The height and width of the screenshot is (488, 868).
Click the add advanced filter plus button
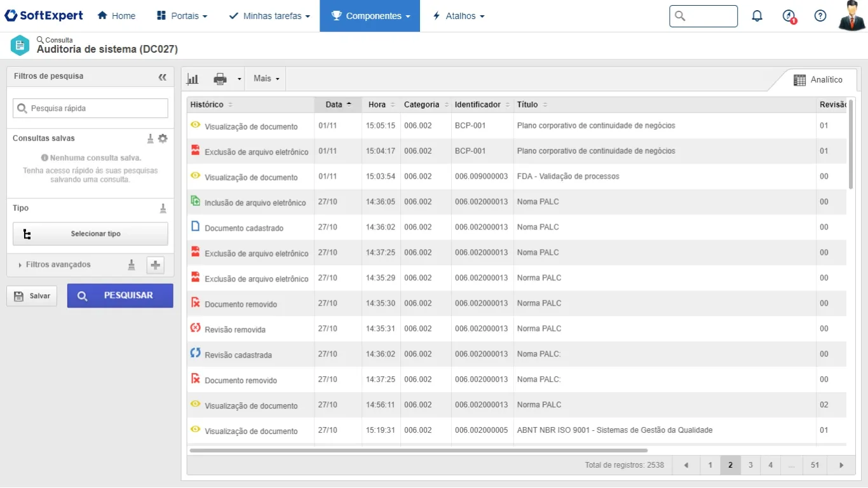(x=155, y=265)
